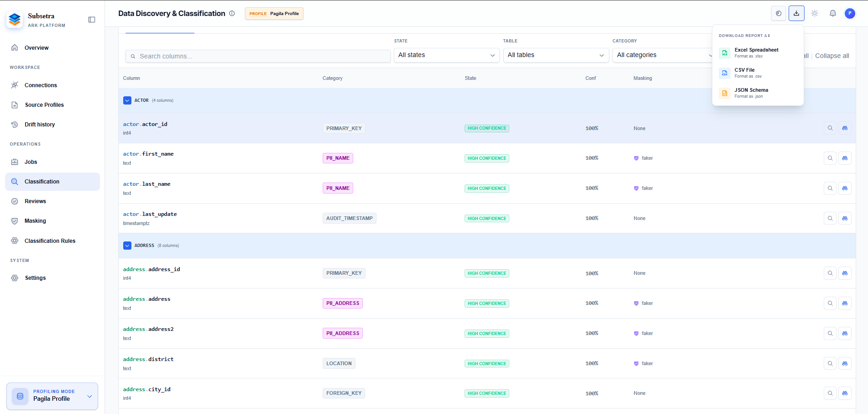This screenshot has height=414, width=868.
Task: Open the All states dropdown
Action: tap(446, 55)
